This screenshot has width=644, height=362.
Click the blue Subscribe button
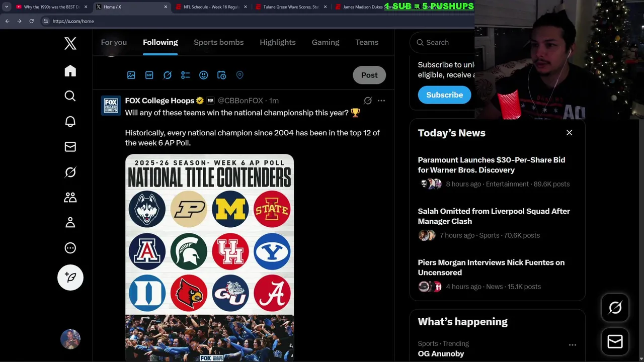[x=445, y=95]
